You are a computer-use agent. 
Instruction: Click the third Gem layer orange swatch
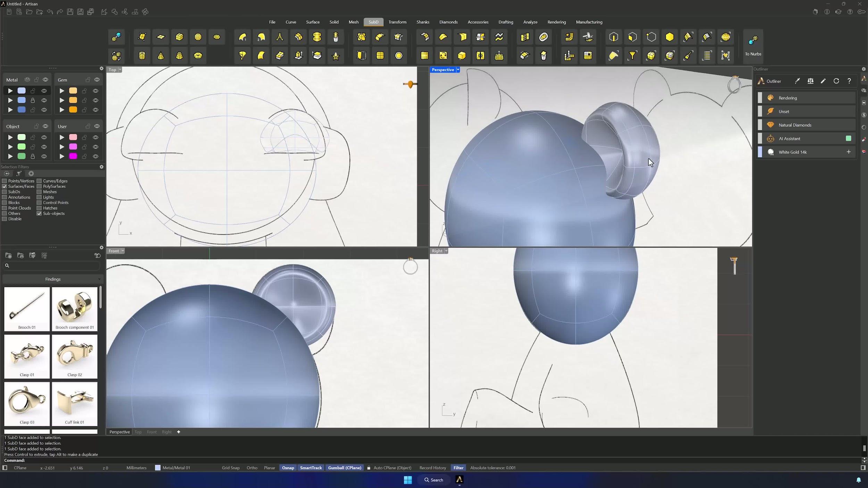tap(73, 110)
